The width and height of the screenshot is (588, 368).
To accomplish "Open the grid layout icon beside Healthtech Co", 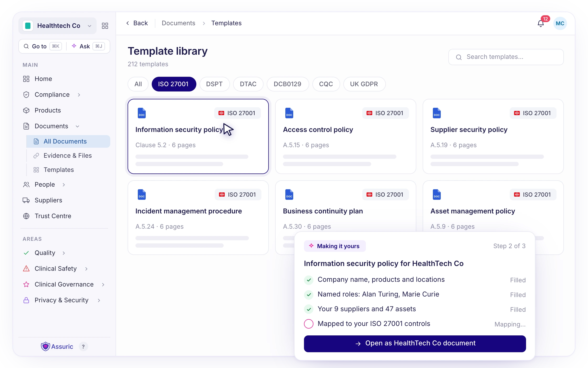I will tap(105, 26).
